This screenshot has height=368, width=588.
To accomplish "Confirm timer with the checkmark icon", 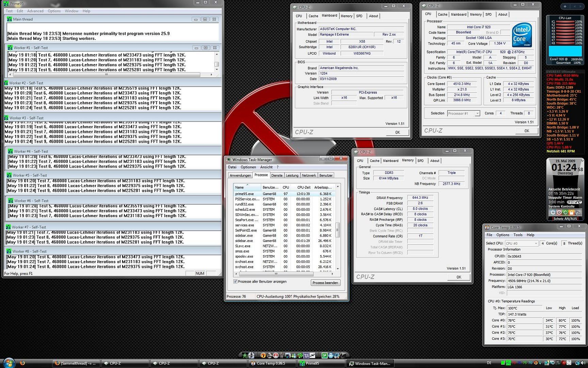I will (x=576, y=202).
